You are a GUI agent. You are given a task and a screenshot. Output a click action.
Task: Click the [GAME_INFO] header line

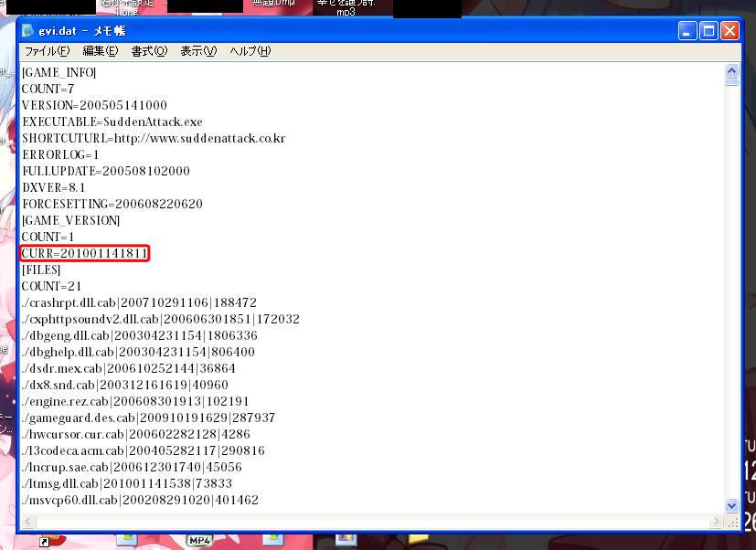click(59, 72)
